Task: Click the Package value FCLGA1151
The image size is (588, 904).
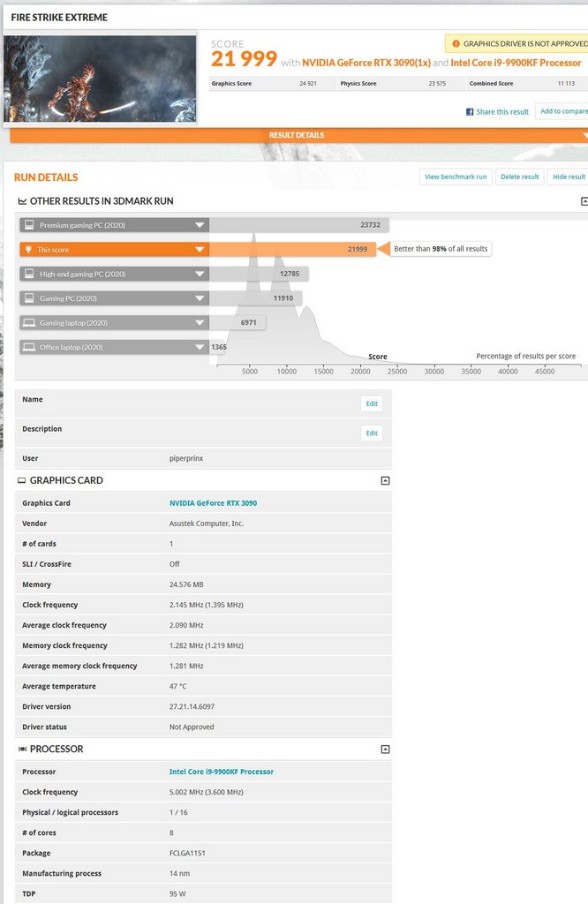Action: click(x=187, y=854)
